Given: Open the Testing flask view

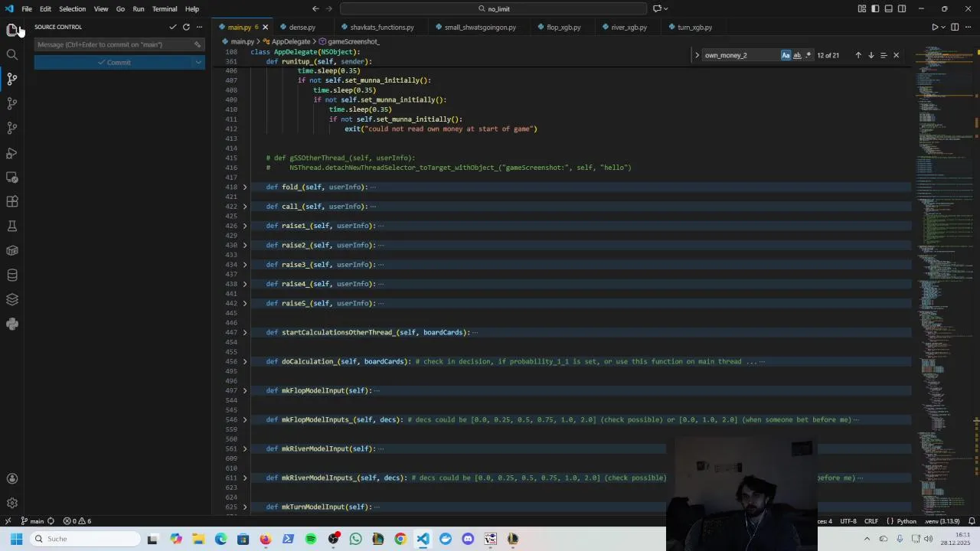Looking at the screenshot, I should [12, 227].
